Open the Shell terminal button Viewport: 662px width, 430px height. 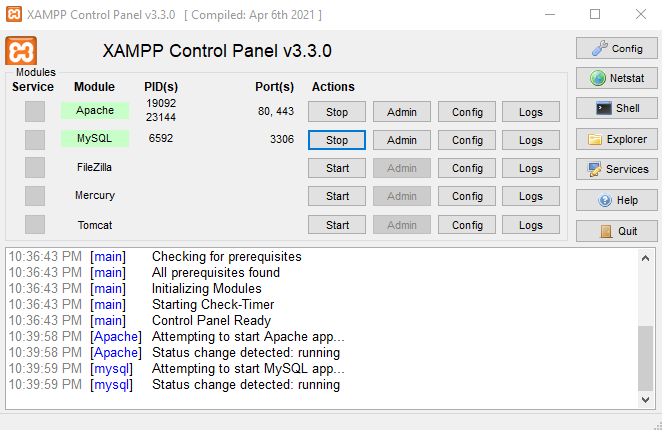[x=616, y=108]
